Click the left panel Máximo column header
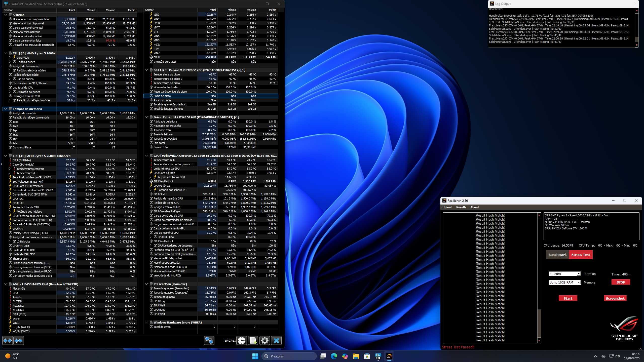Image resolution: width=644 pixels, height=362 pixels. (107, 10)
